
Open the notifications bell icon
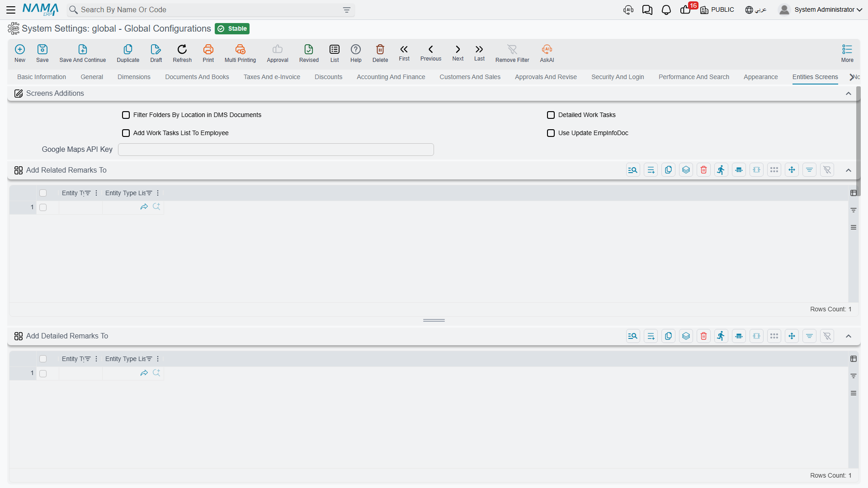pyautogui.click(x=666, y=10)
